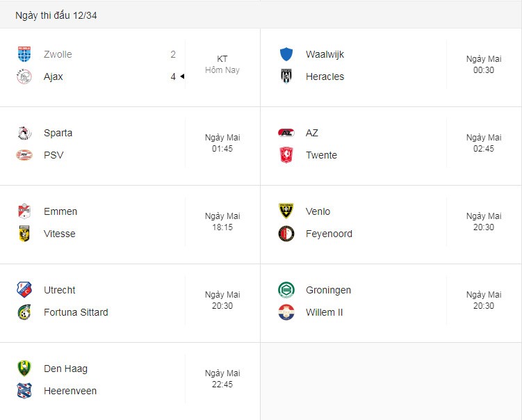
Task: Click the Ngày thi đấu 12/34 header
Action: click(x=56, y=15)
